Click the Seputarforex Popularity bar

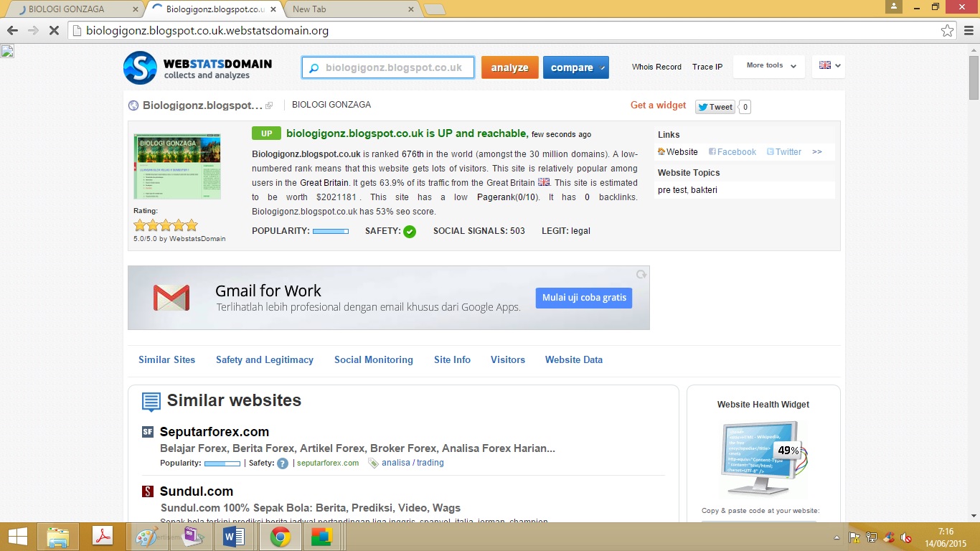click(x=222, y=463)
